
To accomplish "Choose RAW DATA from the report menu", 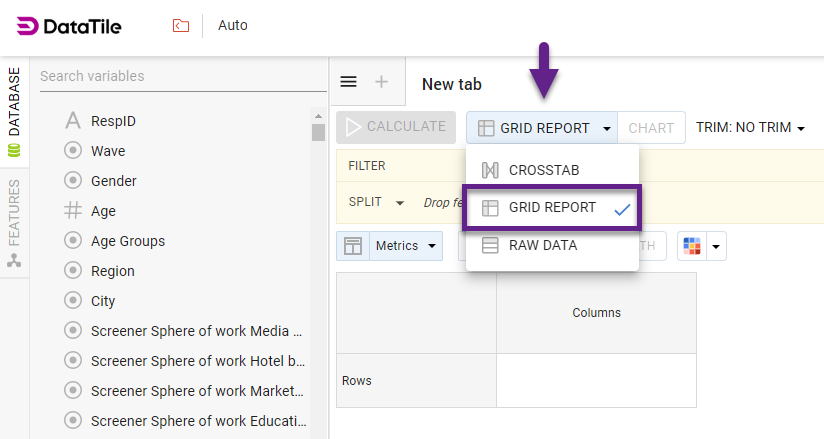I will pyautogui.click(x=542, y=245).
